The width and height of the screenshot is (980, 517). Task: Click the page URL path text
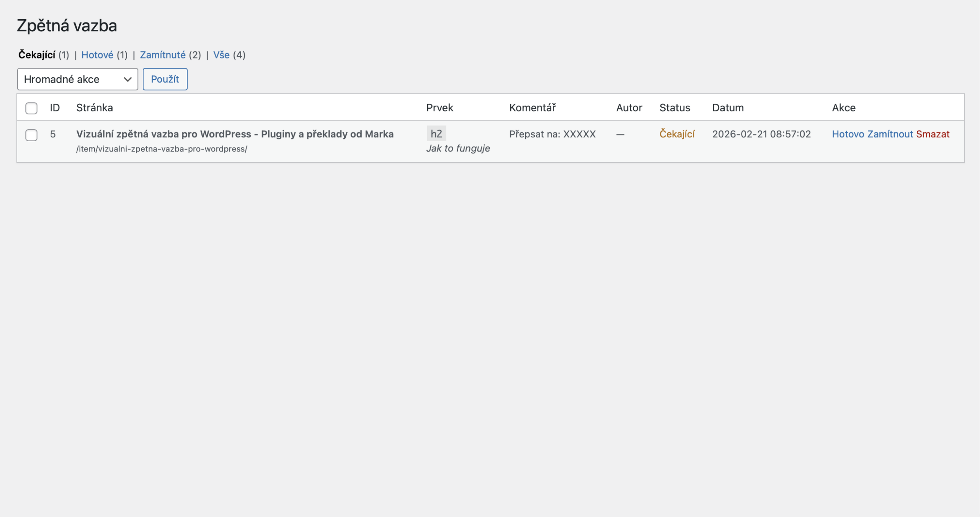[x=162, y=149]
